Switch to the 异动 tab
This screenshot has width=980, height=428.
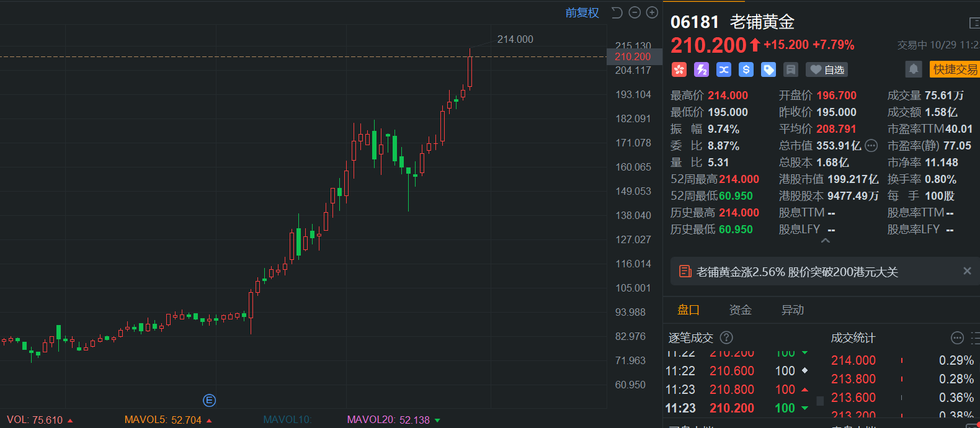[792, 310]
